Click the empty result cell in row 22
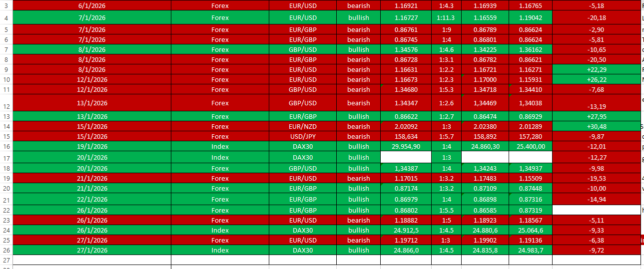 (x=597, y=210)
